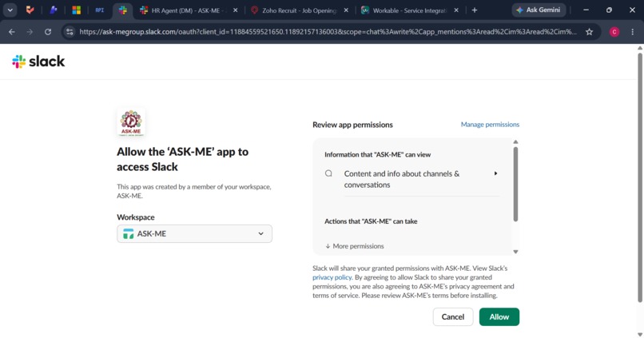Click the Slack logo in page header
The image size is (644, 338).
pos(38,62)
